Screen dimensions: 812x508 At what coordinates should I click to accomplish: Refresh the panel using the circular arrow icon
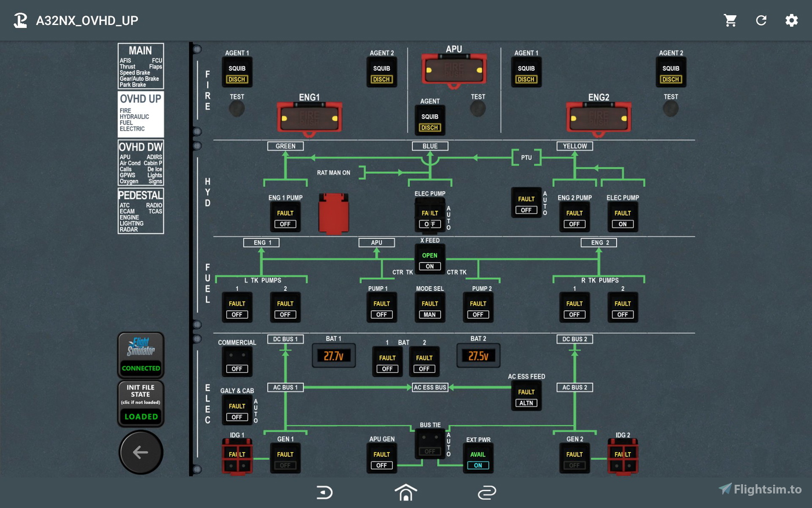tap(761, 20)
